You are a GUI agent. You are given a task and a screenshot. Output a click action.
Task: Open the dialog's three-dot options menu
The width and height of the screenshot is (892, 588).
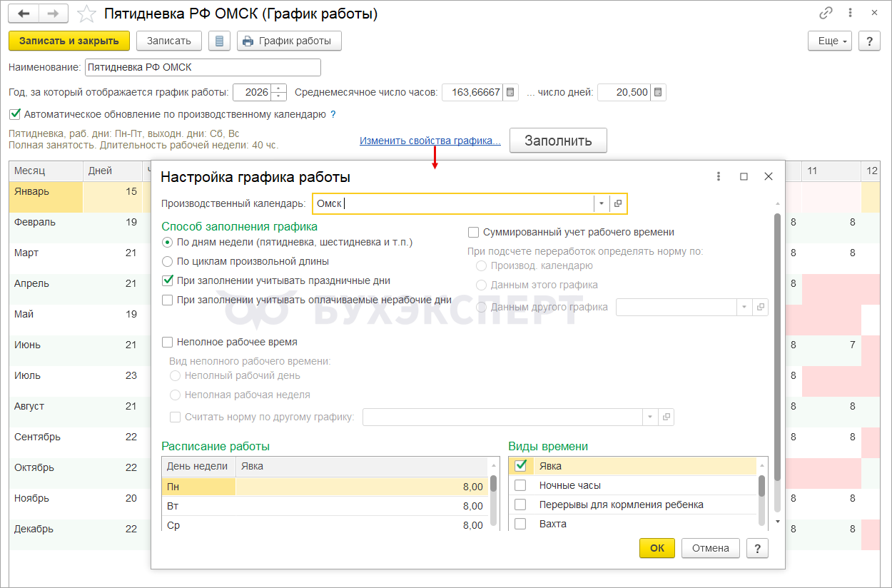point(719,176)
